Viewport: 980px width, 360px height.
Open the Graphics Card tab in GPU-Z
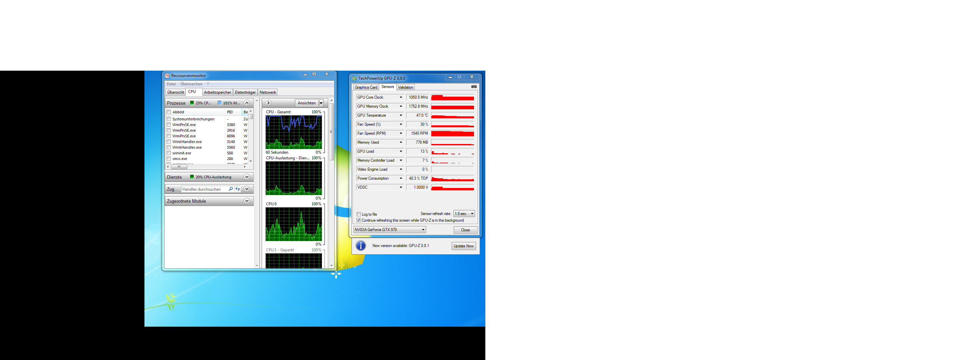click(x=366, y=87)
